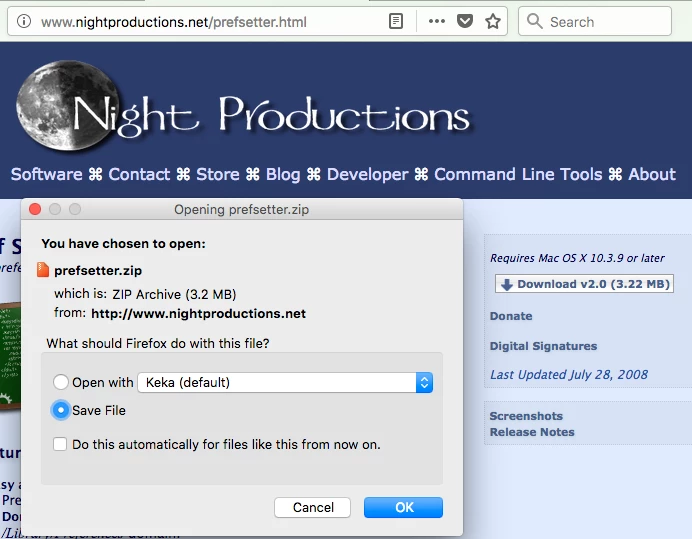Click the search magnifier icon
This screenshot has width=692, height=539.
click(x=534, y=21)
